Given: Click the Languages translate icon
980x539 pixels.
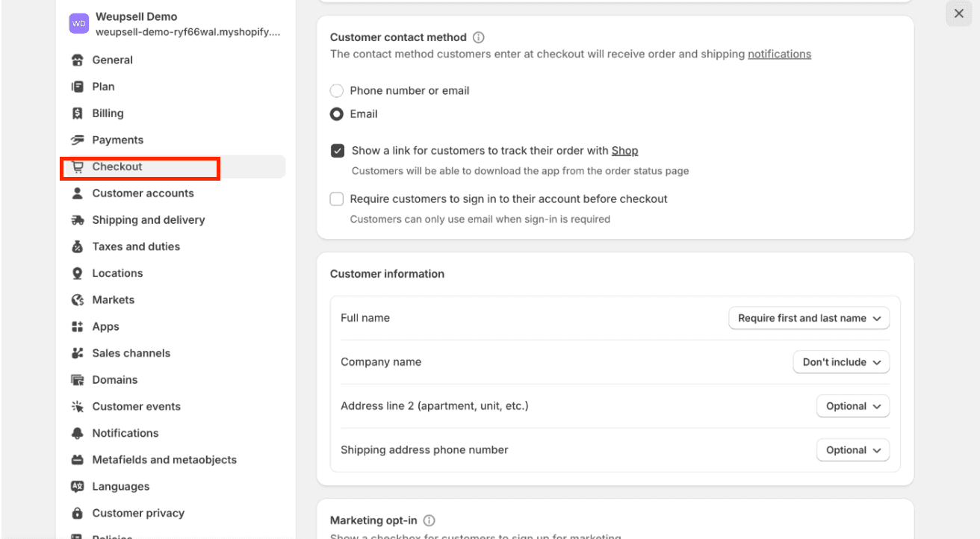Looking at the screenshot, I should point(77,487).
